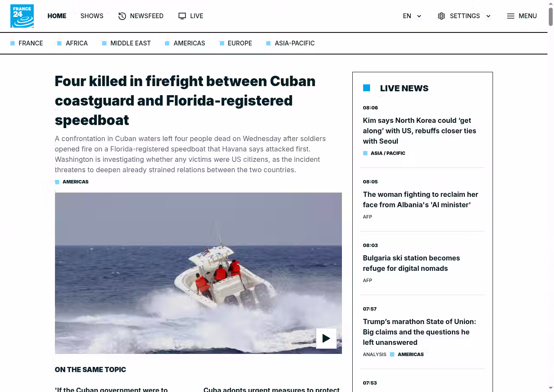Expand the EN language dropdown
The width and height of the screenshot is (554, 392).
tap(419, 16)
